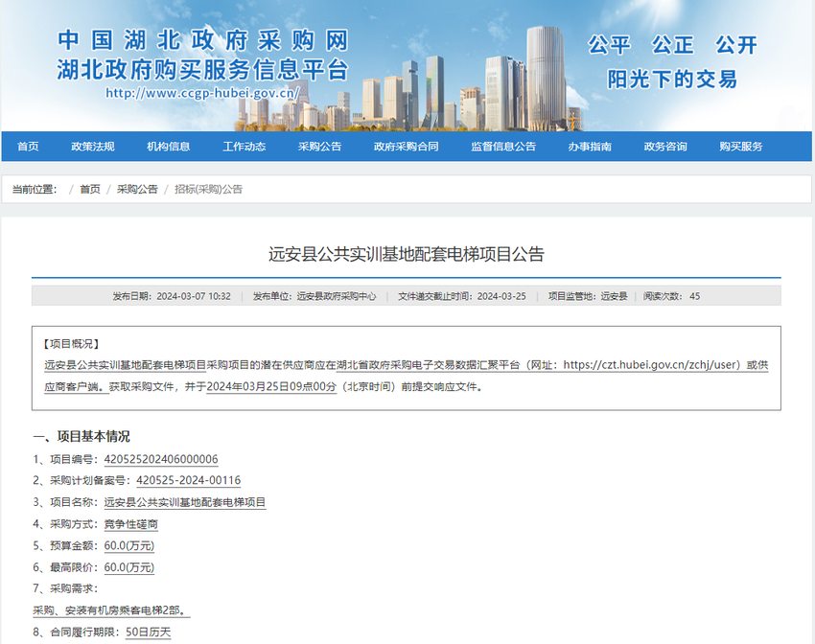
Task: Open 政务咨询 in the navigation bar
Action: (x=665, y=147)
